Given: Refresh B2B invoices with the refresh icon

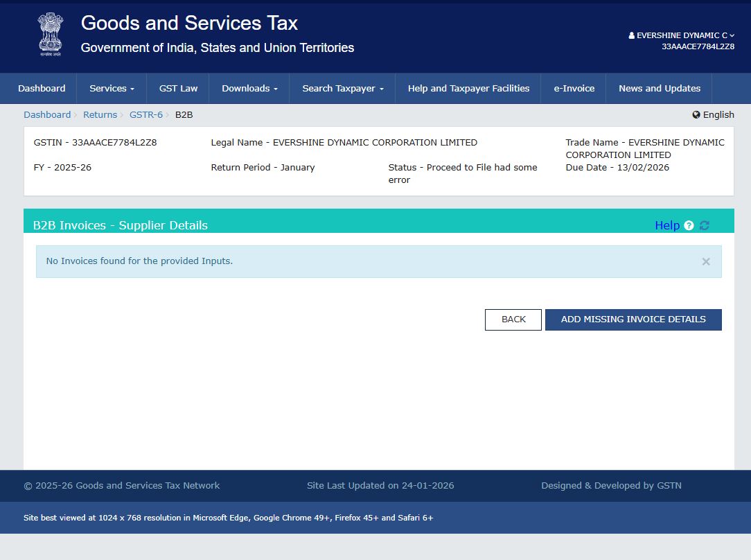Looking at the screenshot, I should (704, 226).
